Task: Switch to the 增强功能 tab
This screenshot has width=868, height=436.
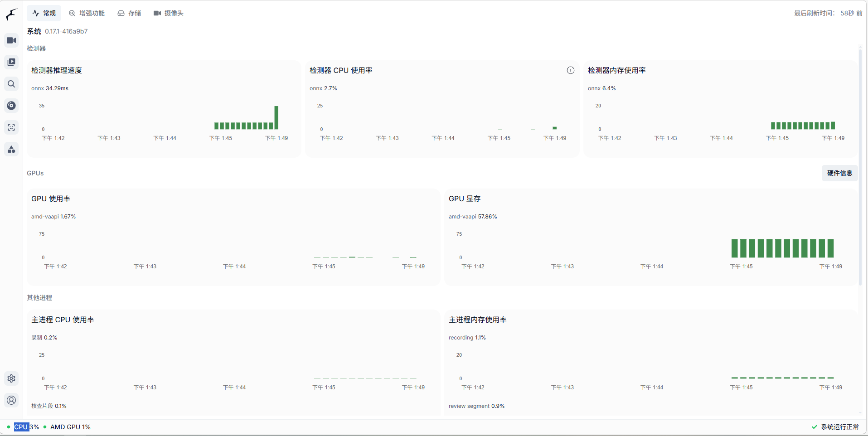Action: (x=87, y=13)
